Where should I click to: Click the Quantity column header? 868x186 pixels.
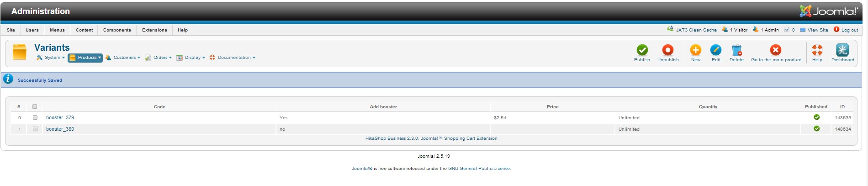click(x=708, y=107)
